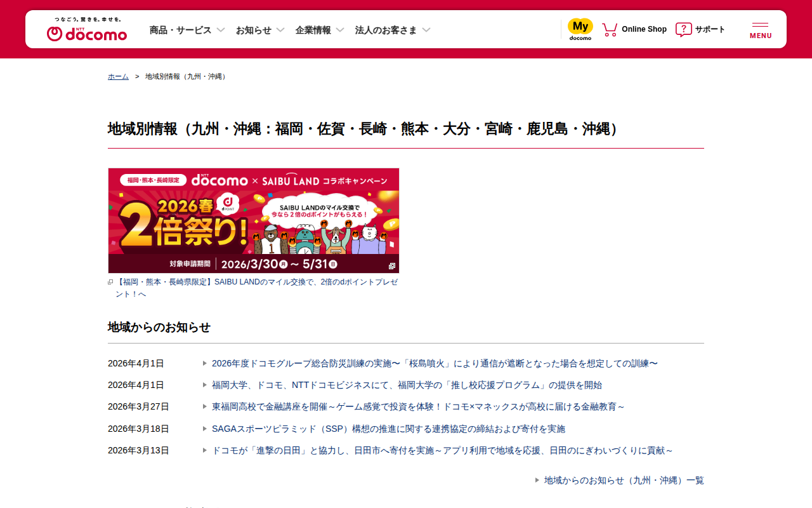Click the arrow beside 地域からのお知らせ一覧
Screen dimensions: 812x508
(537, 480)
